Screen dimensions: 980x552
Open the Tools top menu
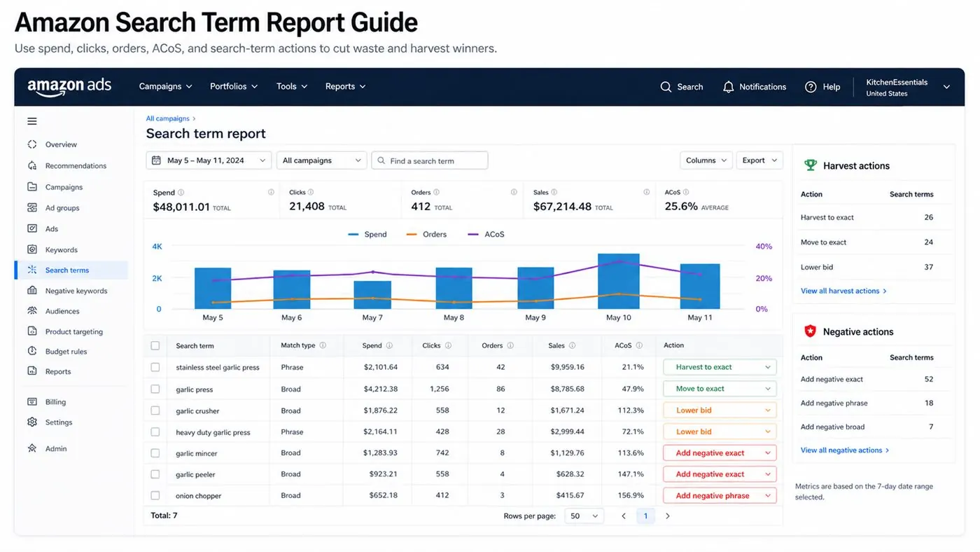point(292,87)
